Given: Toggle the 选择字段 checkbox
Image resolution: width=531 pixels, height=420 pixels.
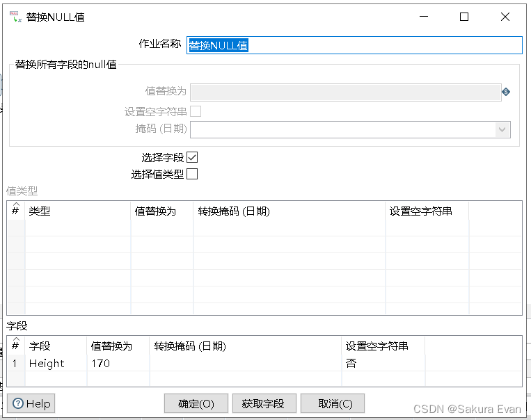Looking at the screenshot, I should click(192, 157).
